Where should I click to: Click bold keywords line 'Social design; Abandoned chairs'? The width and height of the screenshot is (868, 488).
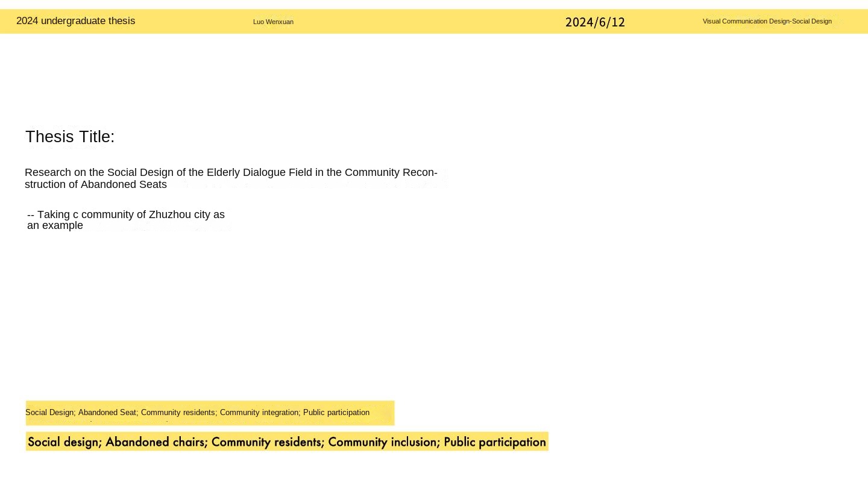point(287,442)
